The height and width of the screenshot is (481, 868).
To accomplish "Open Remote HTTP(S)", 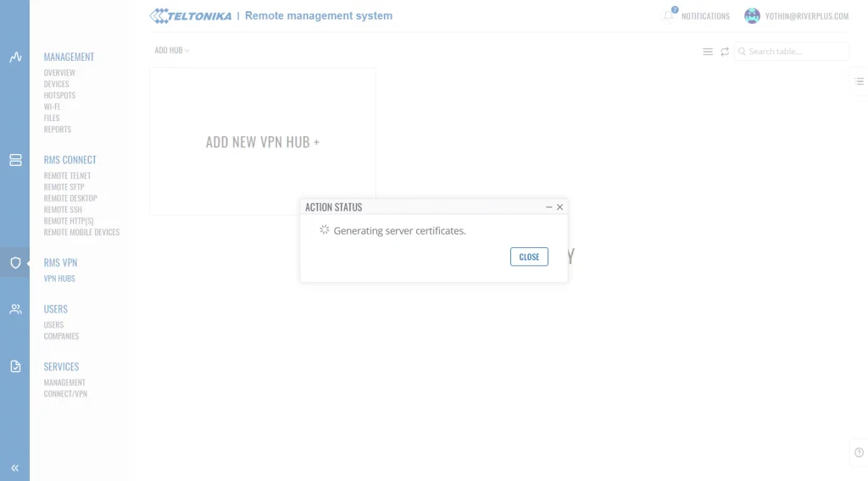I will pyautogui.click(x=69, y=221).
